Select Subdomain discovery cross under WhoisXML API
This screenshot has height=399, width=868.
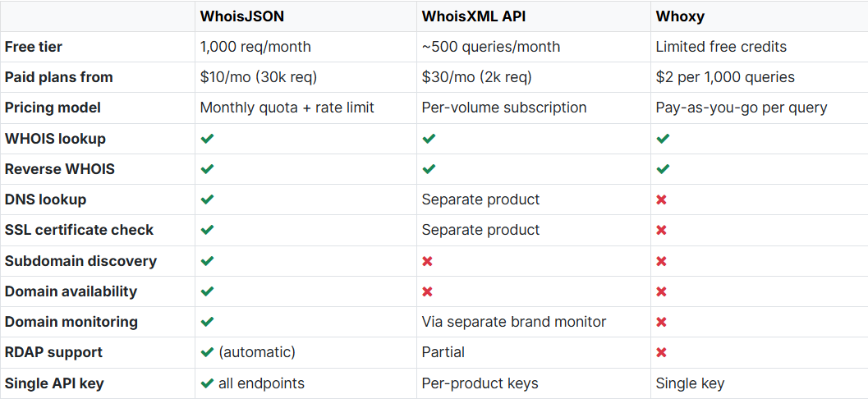click(x=427, y=261)
